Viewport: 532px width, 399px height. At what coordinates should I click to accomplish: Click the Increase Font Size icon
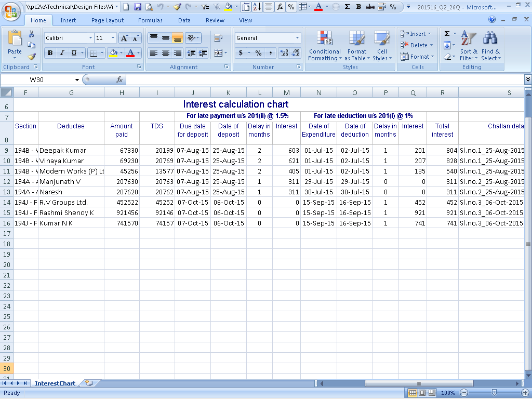(124, 38)
